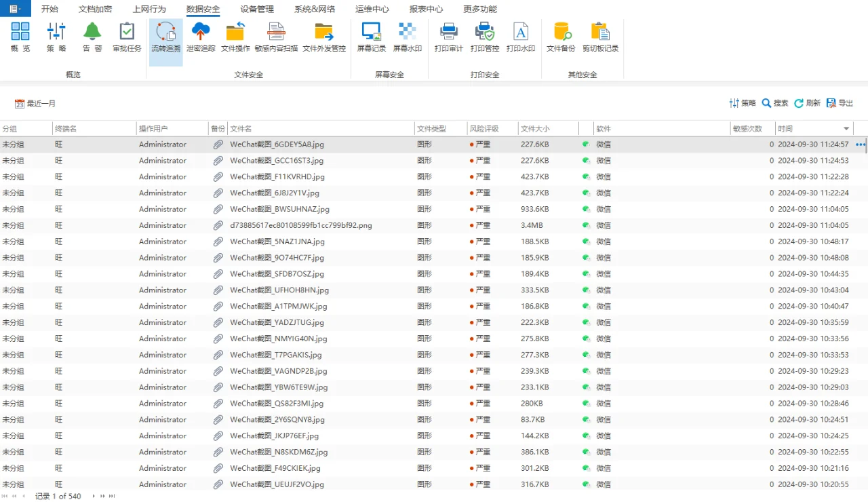Select file name WeChat截图_JKJP76EF.jpg
This screenshot has height=502, width=868.
[274, 436]
